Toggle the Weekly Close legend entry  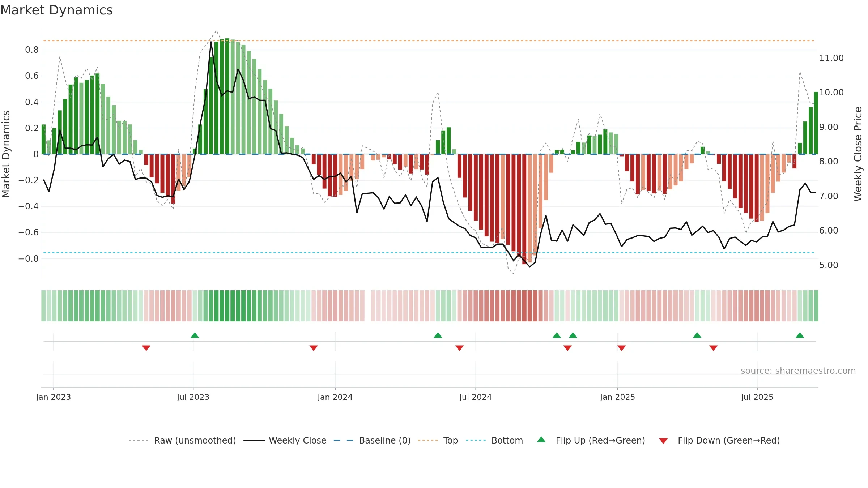(x=297, y=440)
